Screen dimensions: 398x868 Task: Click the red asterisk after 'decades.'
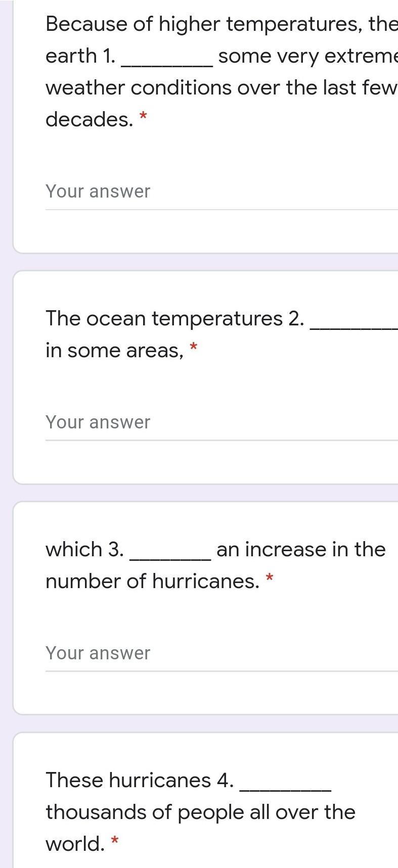pyautogui.click(x=143, y=116)
